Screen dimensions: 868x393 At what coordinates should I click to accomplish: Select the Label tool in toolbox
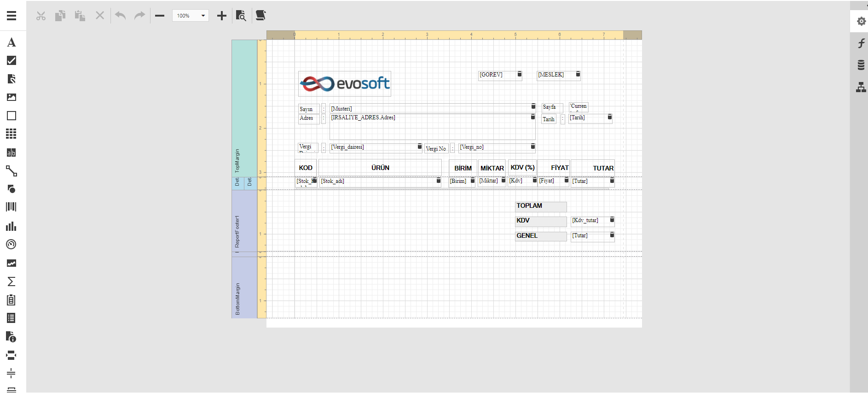click(12, 43)
